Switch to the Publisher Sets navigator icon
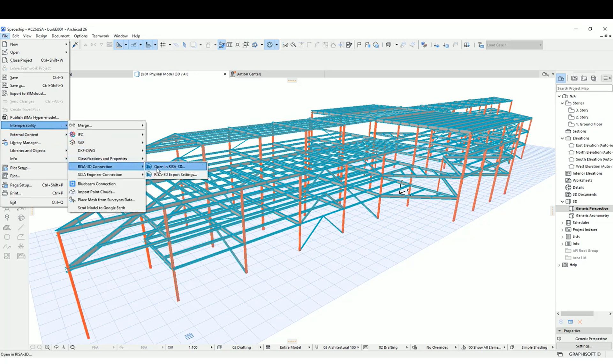Image resolution: width=613 pixels, height=364 pixels. pyautogui.click(x=594, y=78)
